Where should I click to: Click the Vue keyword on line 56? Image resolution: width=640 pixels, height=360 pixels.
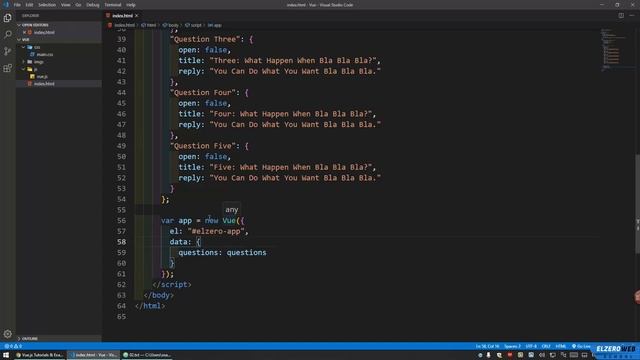[229, 220]
